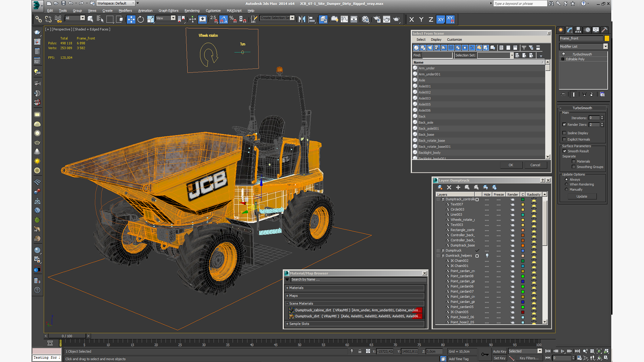Collapse the Dumptrack_helpers layer tree

coord(438,255)
